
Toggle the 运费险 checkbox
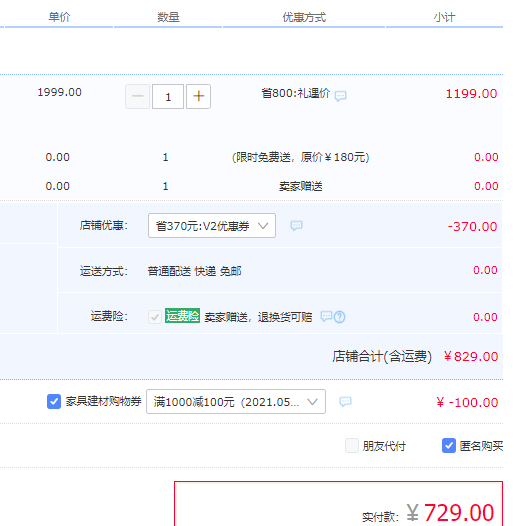[x=155, y=317]
